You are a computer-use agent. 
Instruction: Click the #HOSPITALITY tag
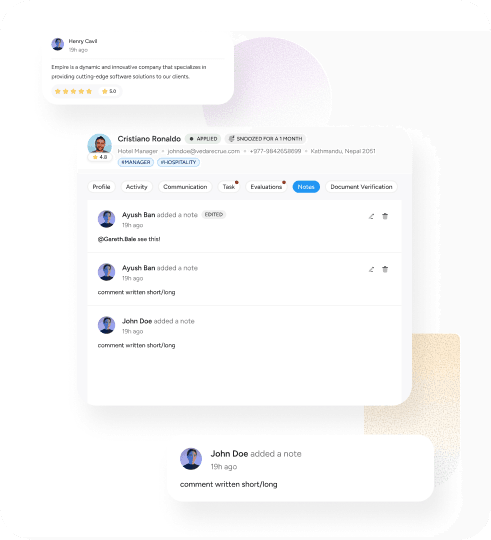(178, 162)
